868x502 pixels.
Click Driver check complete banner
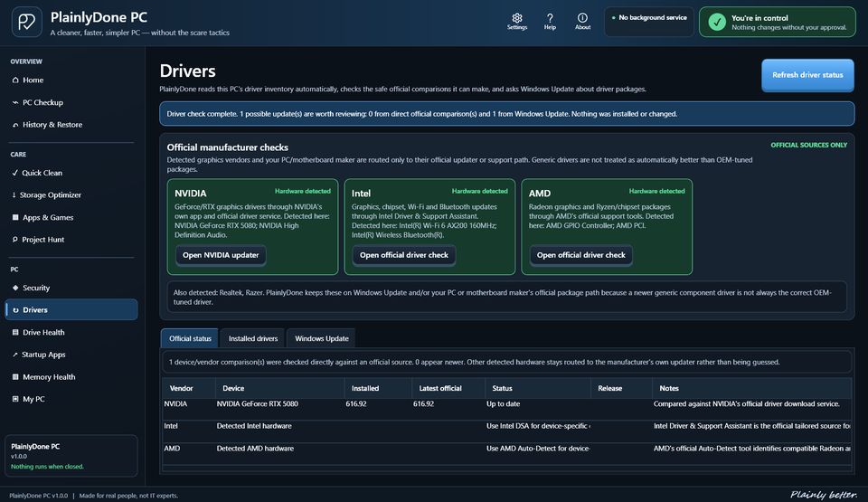pos(506,114)
